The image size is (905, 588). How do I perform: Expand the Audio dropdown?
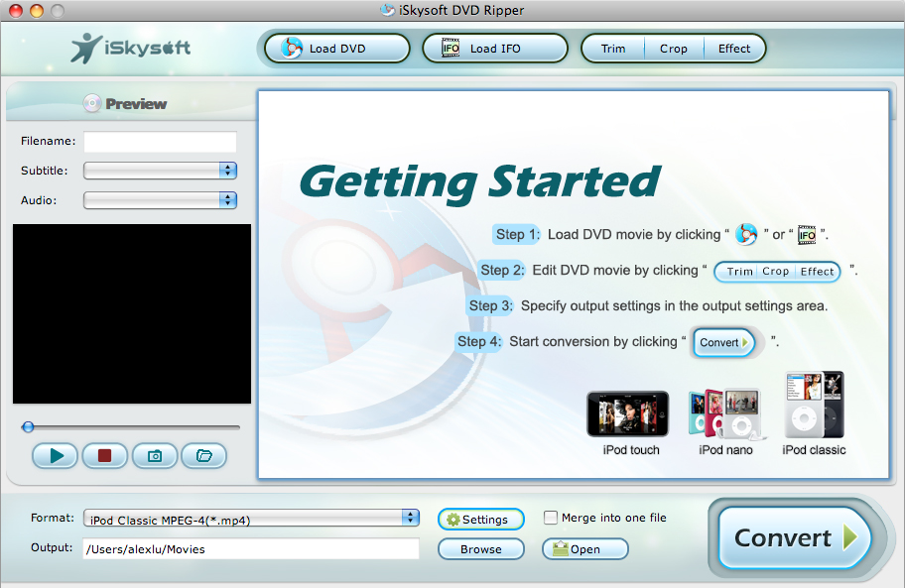click(160, 200)
